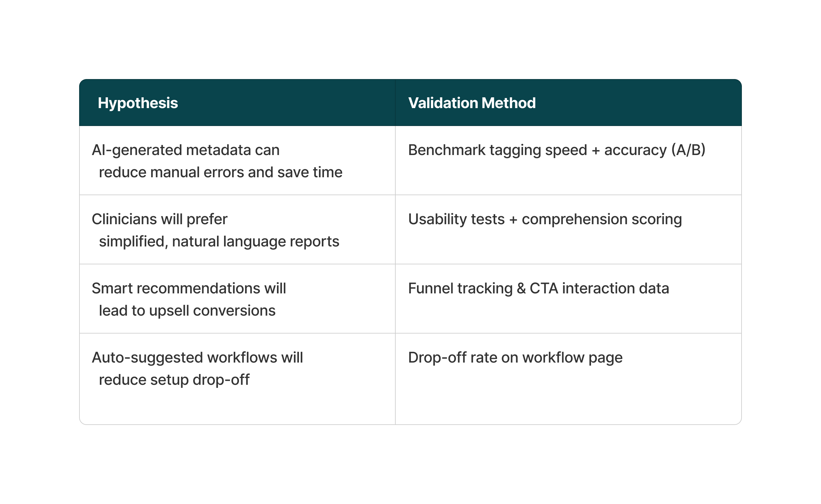Viewport: 821px width, 504px height.
Task: Click the word 'Benchmark' in first row
Action: coord(447,150)
